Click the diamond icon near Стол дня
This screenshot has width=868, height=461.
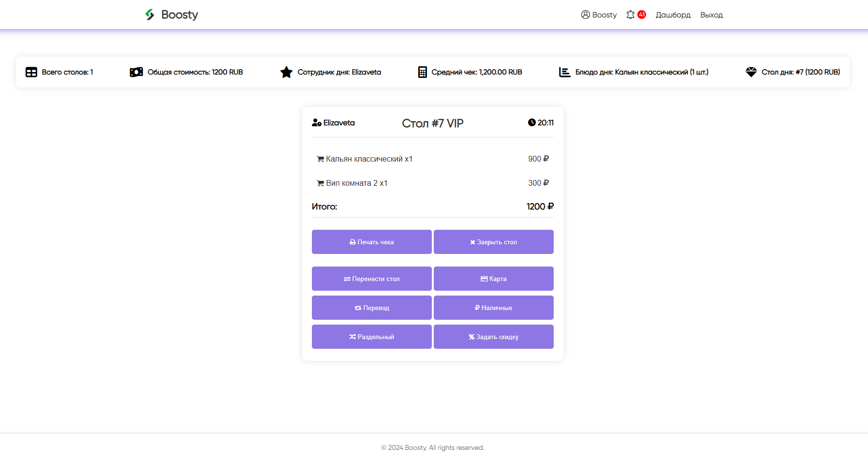coord(751,72)
